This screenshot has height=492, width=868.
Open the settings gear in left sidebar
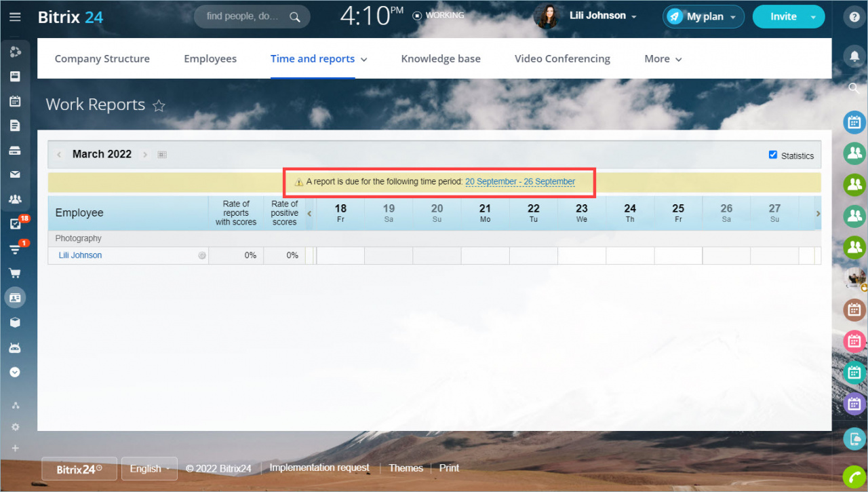pos(15,427)
